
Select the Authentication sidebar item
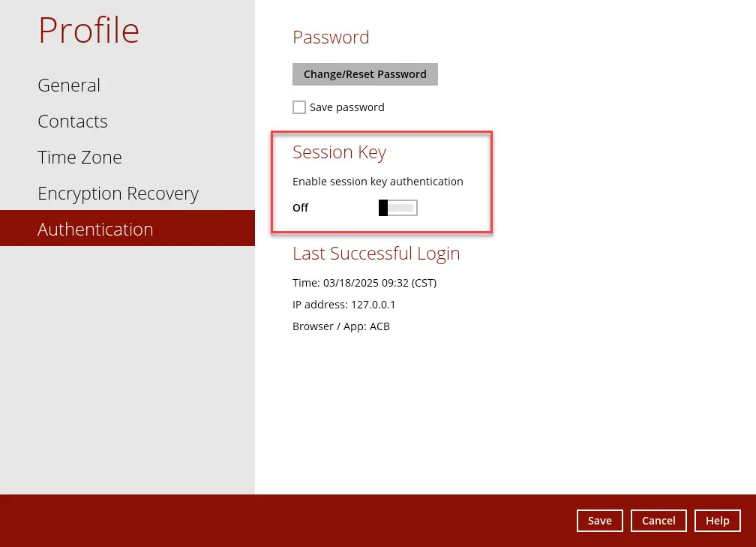point(127,228)
